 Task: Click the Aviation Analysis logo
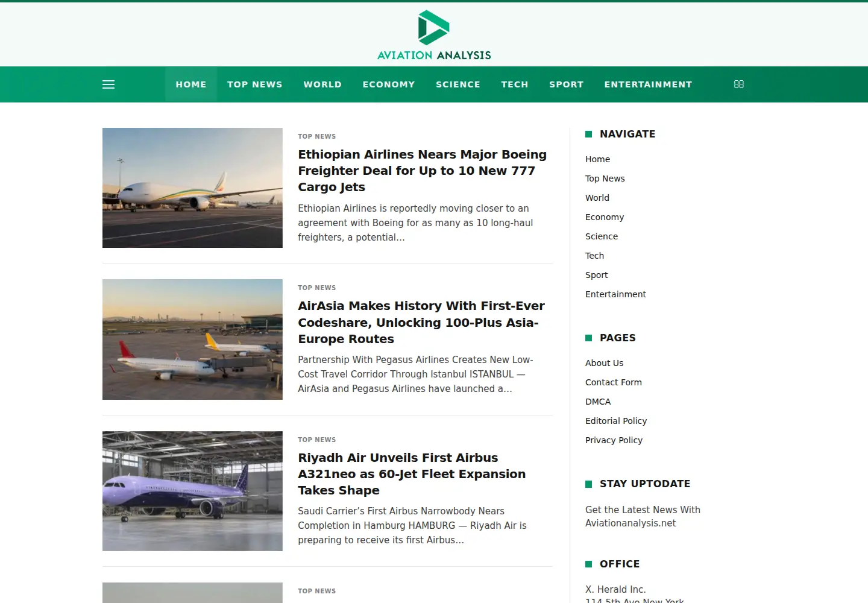434,35
